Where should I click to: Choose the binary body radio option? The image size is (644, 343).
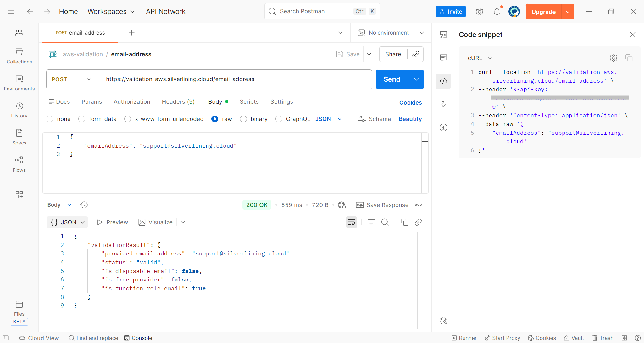point(243,119)
